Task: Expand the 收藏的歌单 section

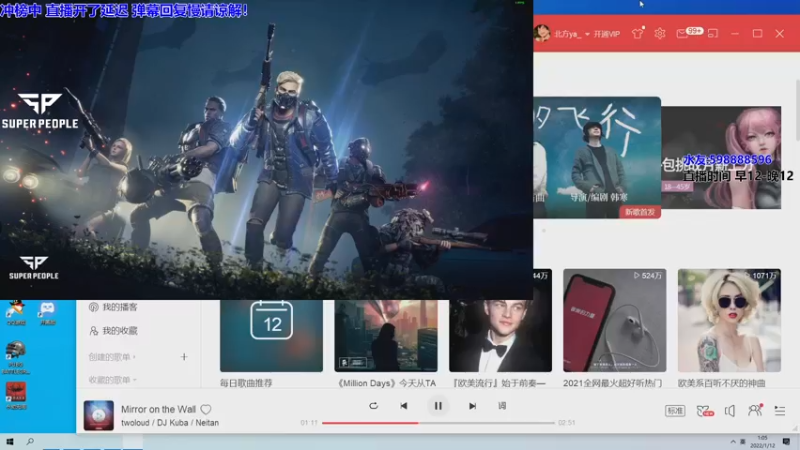Action: coord(112,380)
